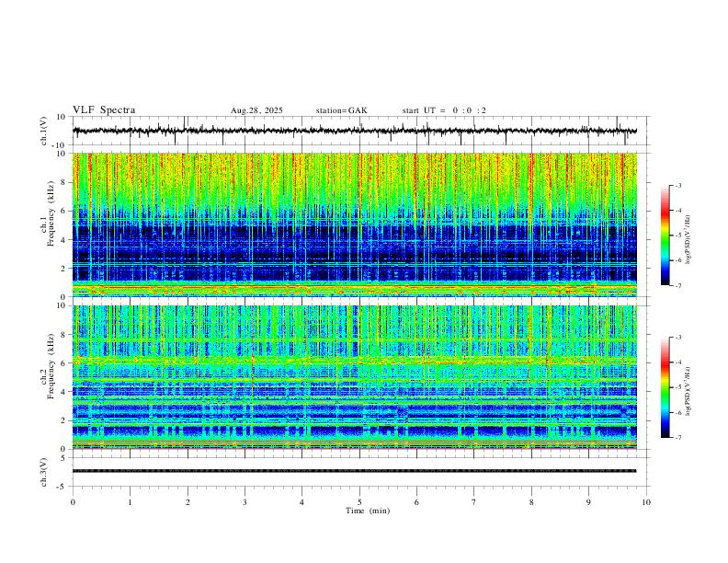Click inside the ch.2 spectrogram panel
This screenshot has width=728, height=563.
[355, 377]
